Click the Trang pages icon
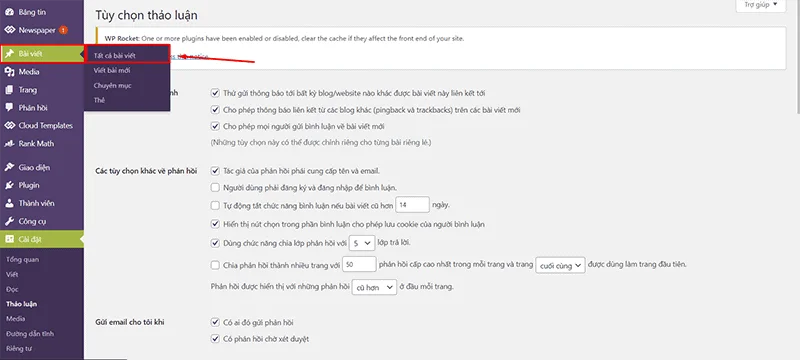 tap(9, 90)
